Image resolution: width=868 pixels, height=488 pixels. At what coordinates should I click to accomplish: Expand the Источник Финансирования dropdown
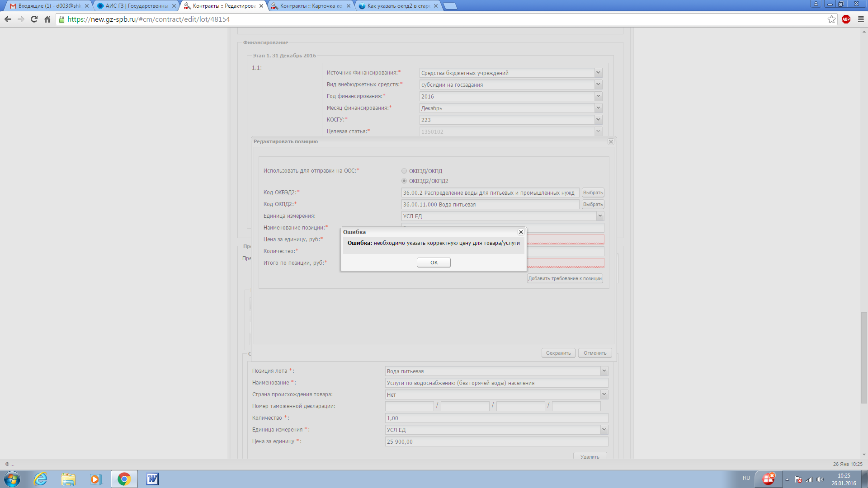598,73
